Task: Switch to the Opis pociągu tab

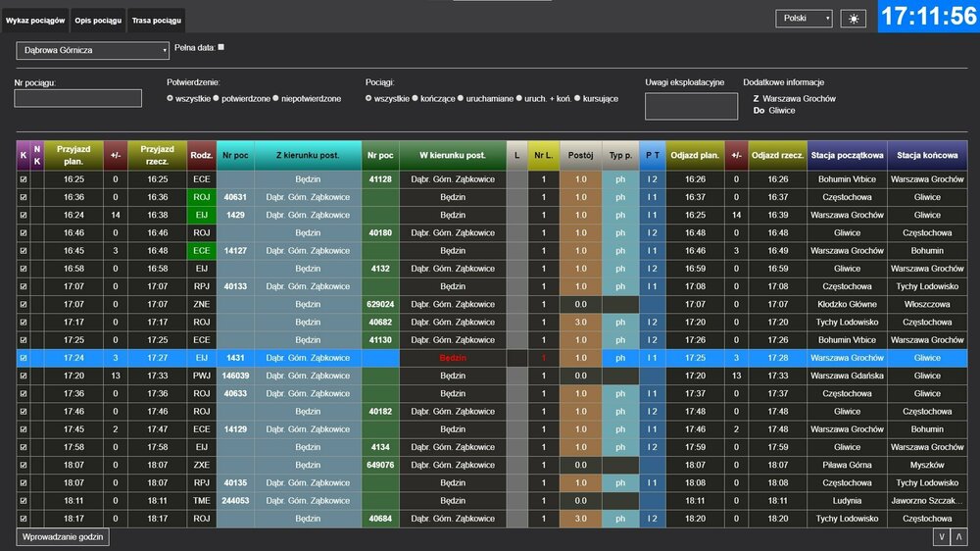Action: pyautogui.click(x=98, y=20)
